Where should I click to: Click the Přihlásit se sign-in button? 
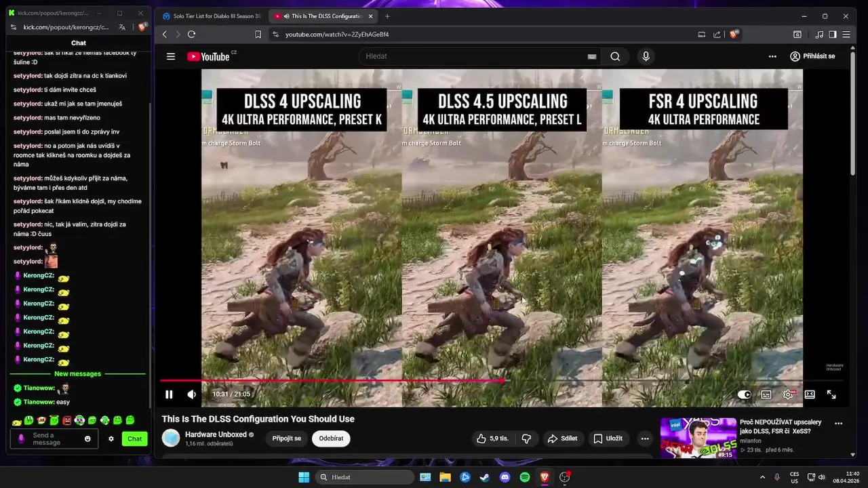(812, 56)
